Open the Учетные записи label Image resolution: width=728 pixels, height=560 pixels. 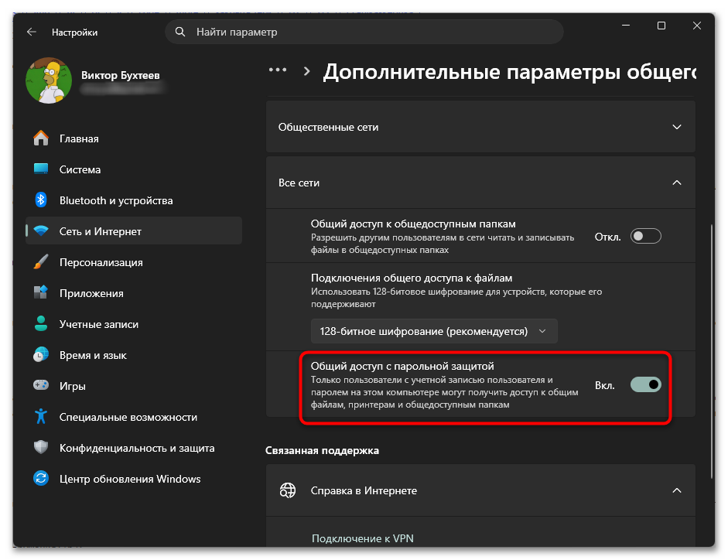pyautogui.click(x=99, y=324)
